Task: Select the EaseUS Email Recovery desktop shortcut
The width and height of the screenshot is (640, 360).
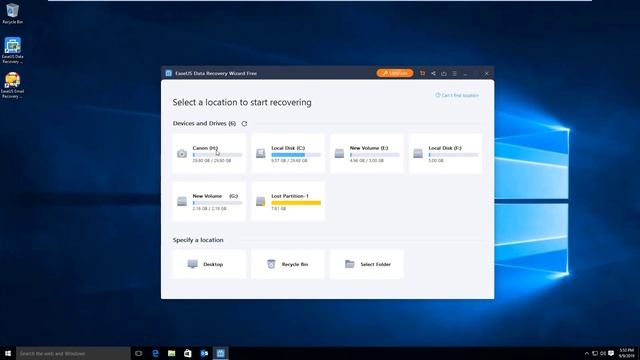Action: pyautogui.click(x=12, y=86)
